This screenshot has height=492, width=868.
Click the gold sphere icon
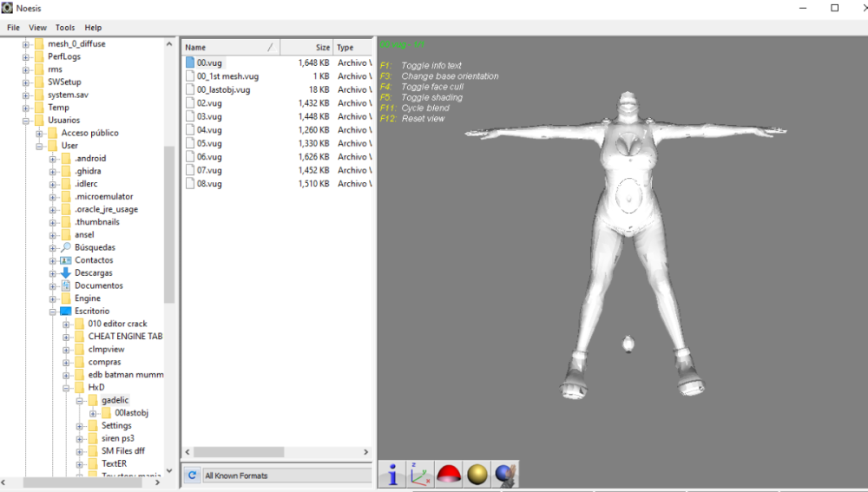click(477, 474)
